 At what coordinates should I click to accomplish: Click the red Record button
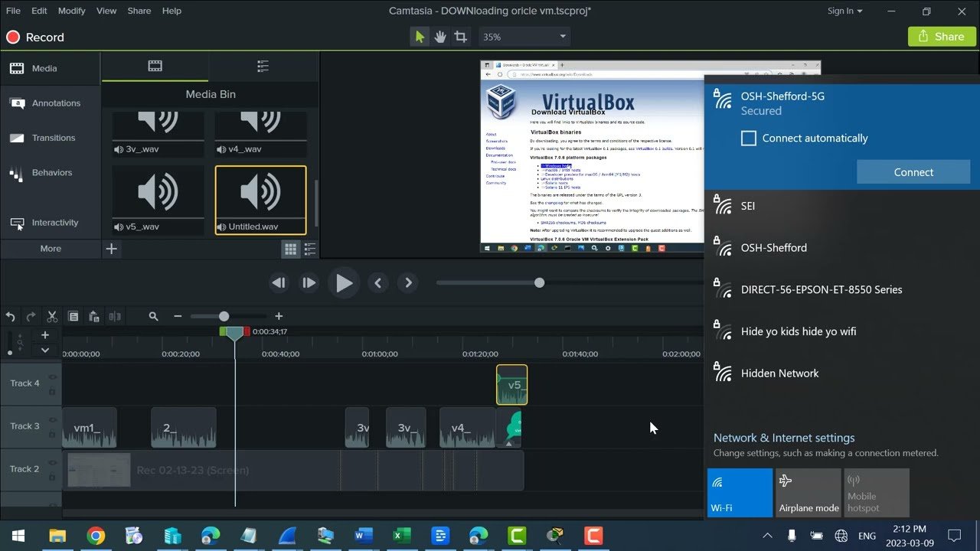click(35, 37)
